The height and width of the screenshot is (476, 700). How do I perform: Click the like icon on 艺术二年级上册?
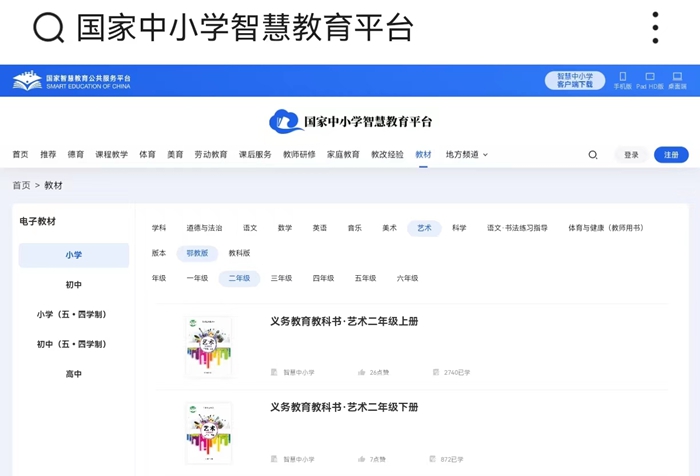361,372
